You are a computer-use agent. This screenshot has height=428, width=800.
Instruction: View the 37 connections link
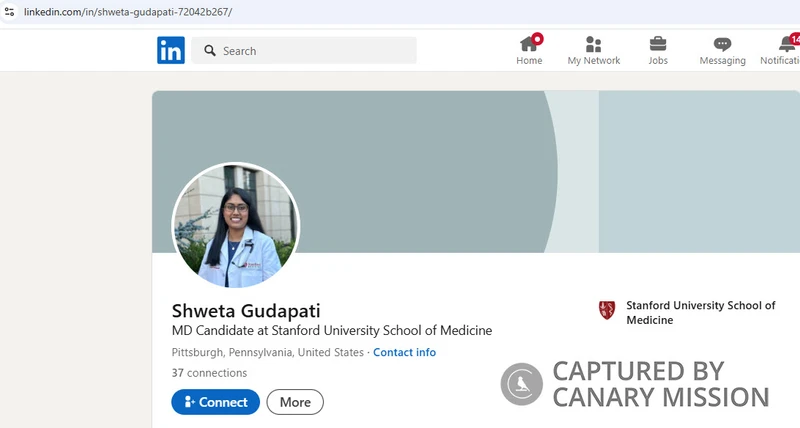209,373
